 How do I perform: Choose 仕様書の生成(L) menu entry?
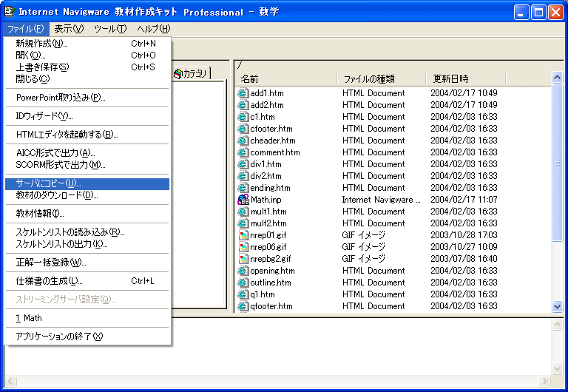tap(87, 281)
